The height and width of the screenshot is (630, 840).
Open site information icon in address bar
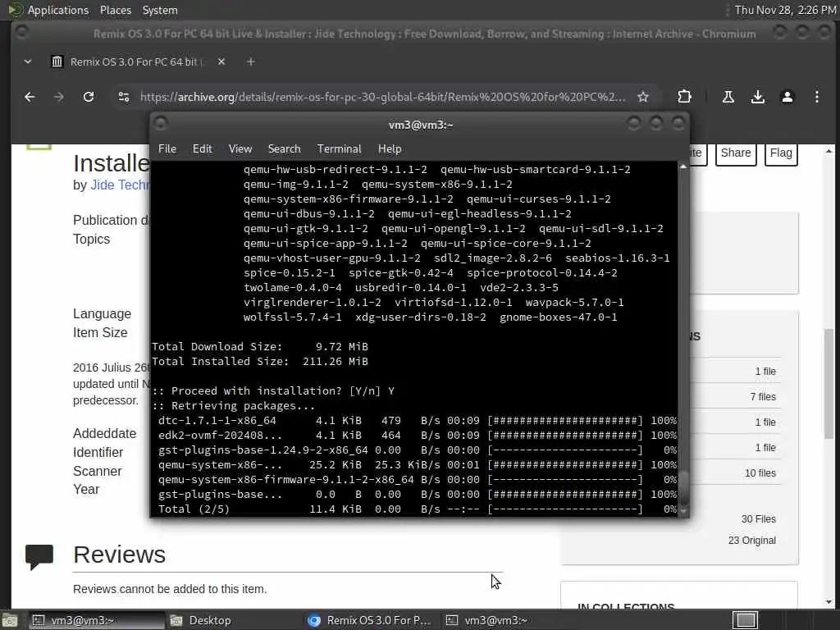pos(124,97)
